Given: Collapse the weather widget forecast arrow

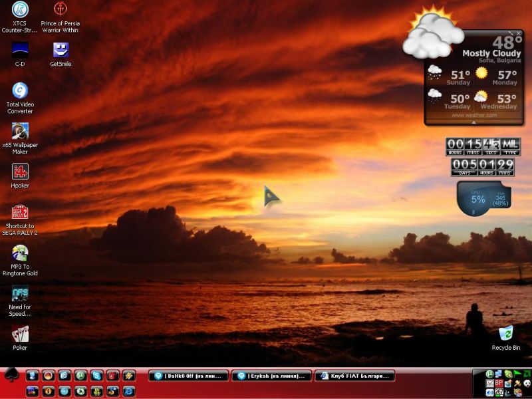Looking at the screenshot, I should 474,122.
